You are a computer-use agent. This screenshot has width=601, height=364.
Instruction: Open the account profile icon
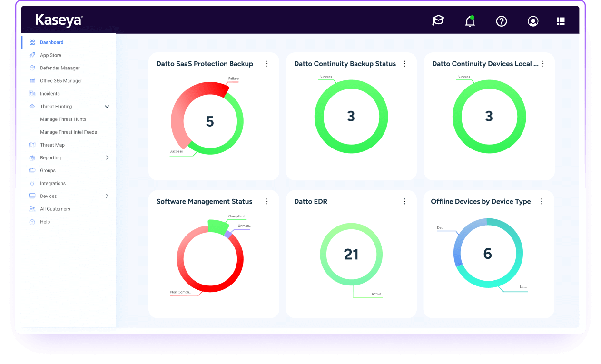pos(532,21)
